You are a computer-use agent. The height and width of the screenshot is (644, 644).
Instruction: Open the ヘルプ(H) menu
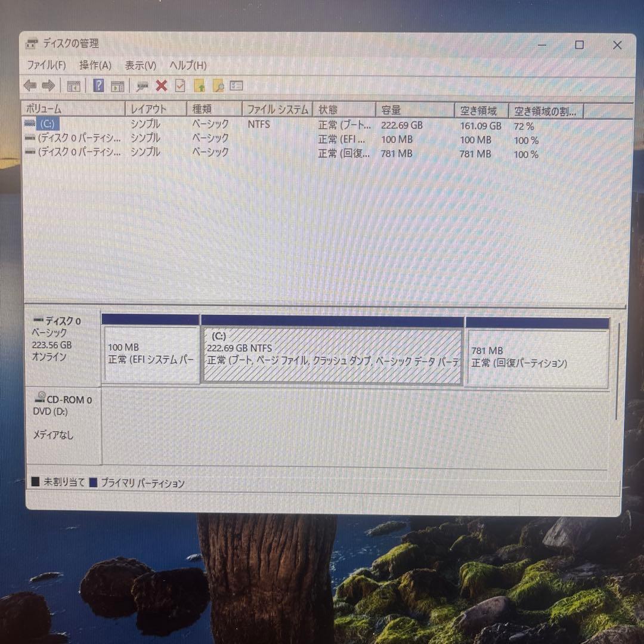187,65
